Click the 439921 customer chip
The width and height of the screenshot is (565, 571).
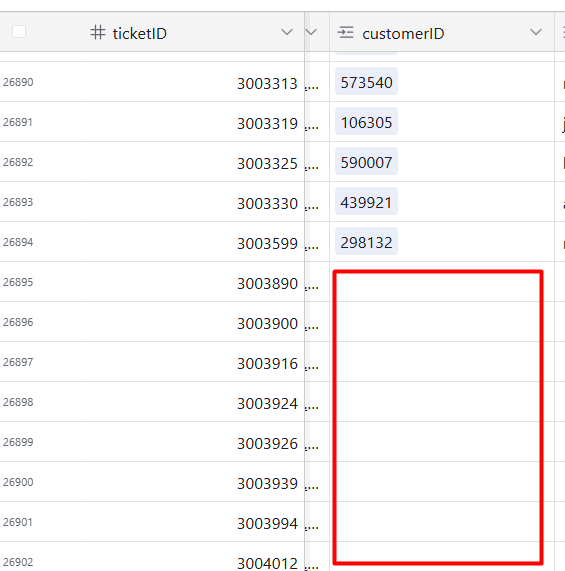click(x=366, y=202)
